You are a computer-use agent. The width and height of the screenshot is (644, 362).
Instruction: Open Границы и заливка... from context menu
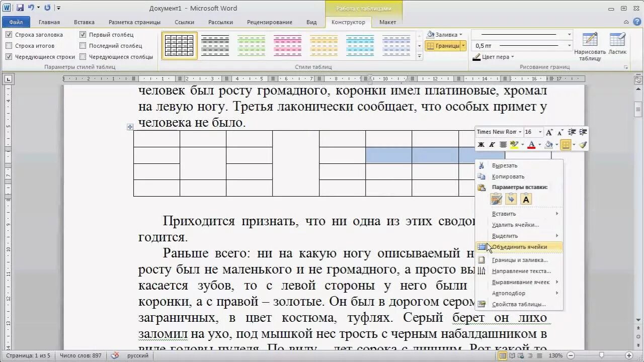(519, 260)
